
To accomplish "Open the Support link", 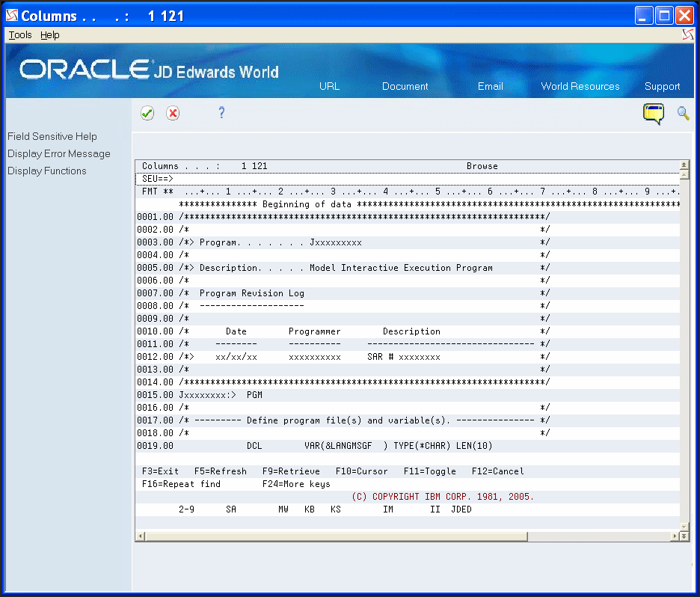I will point(662,87).
